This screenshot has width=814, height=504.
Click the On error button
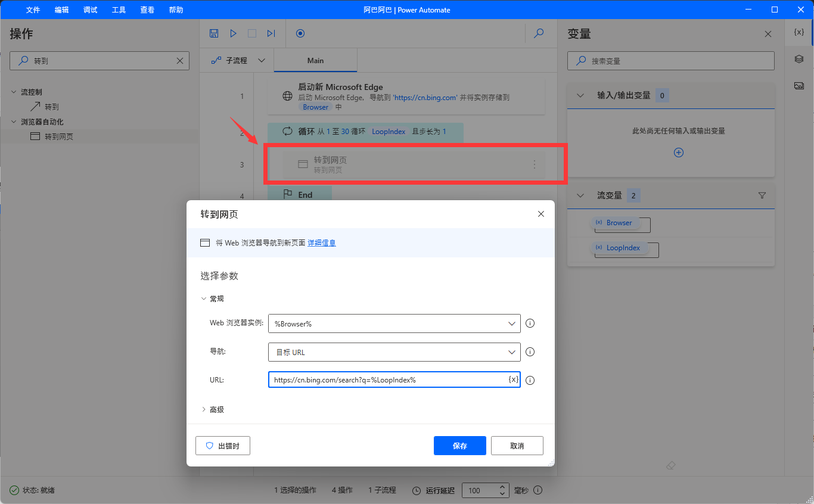click(x=223, y=446)
